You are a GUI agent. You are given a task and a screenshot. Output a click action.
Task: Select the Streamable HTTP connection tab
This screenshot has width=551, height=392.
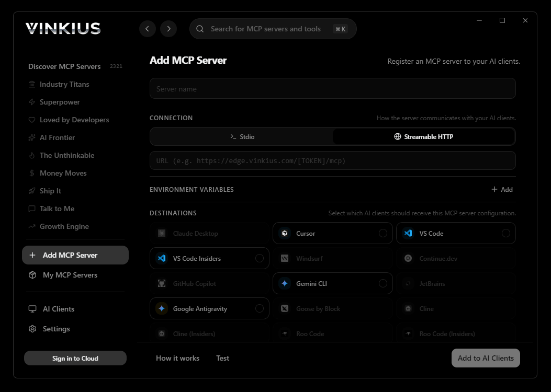(423, 136)
